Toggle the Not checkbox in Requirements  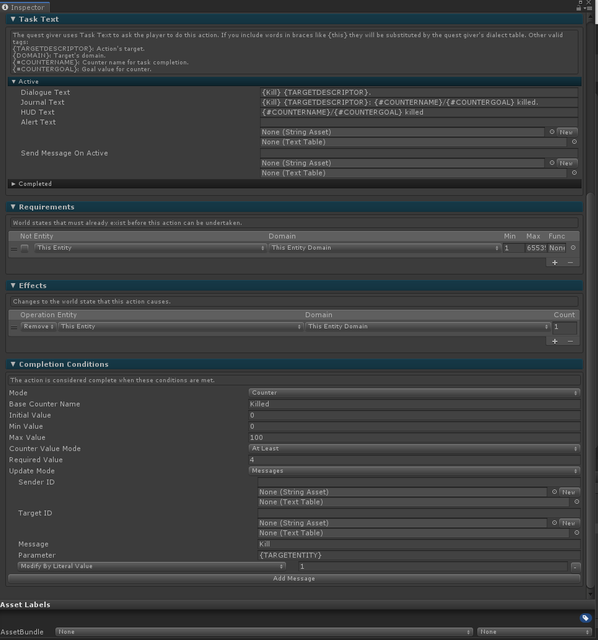tap(24, 248)
